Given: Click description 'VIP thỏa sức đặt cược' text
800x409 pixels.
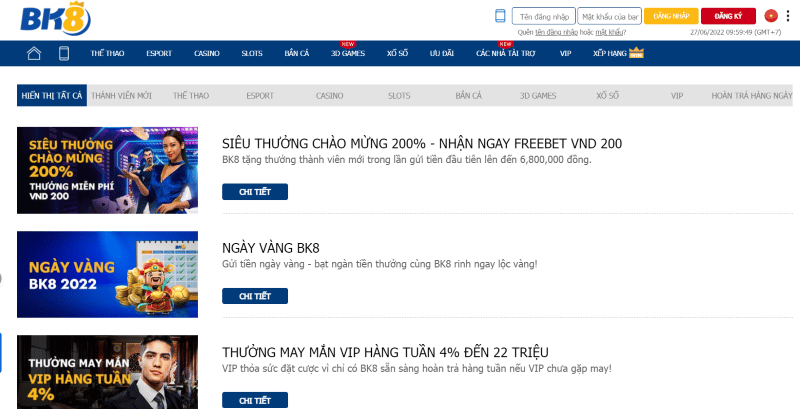Looking at the screenshot, I should coord(417,368).
